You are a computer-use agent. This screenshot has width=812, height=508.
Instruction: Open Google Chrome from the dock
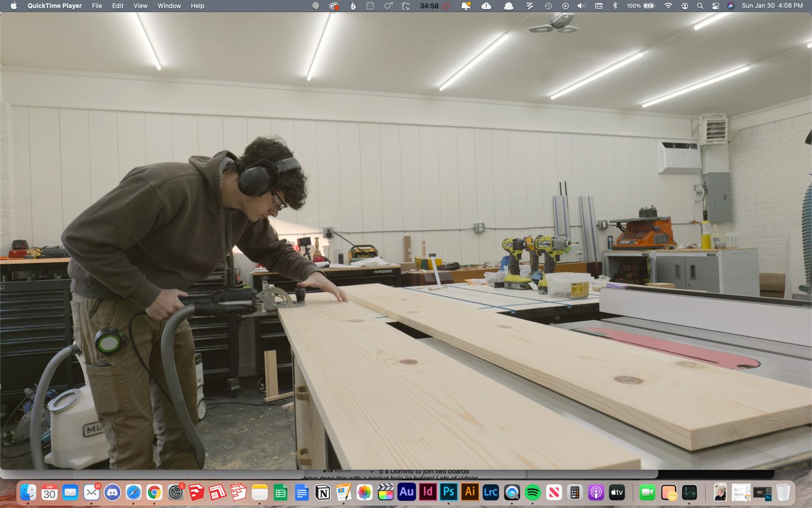154,492
